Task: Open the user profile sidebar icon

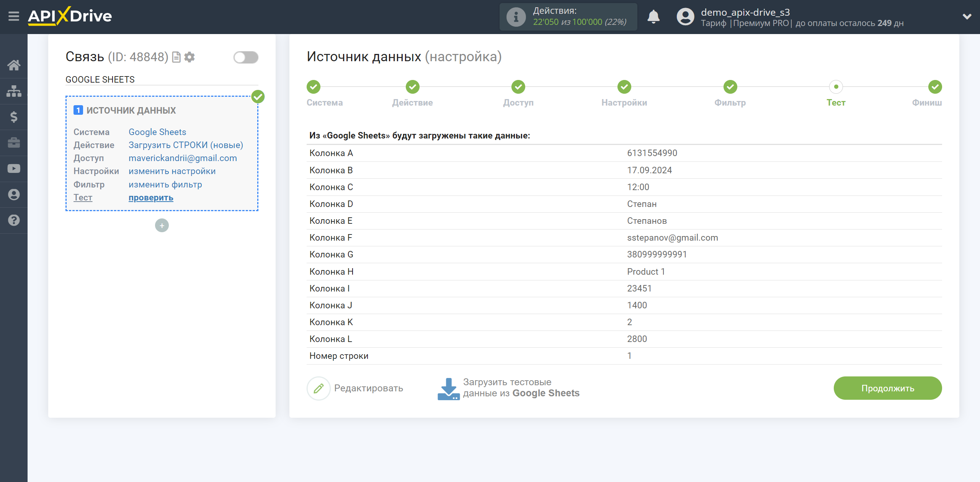Action: (14, 194)
